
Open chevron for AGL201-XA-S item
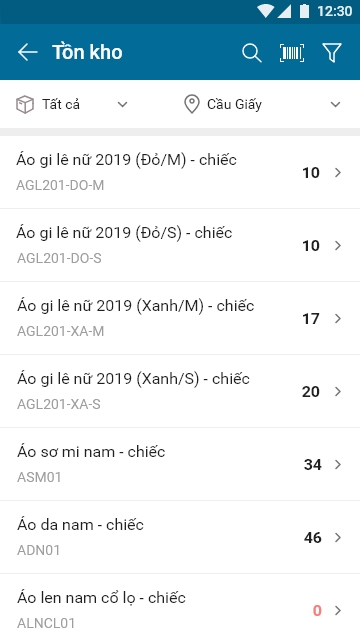click(338, 391)
